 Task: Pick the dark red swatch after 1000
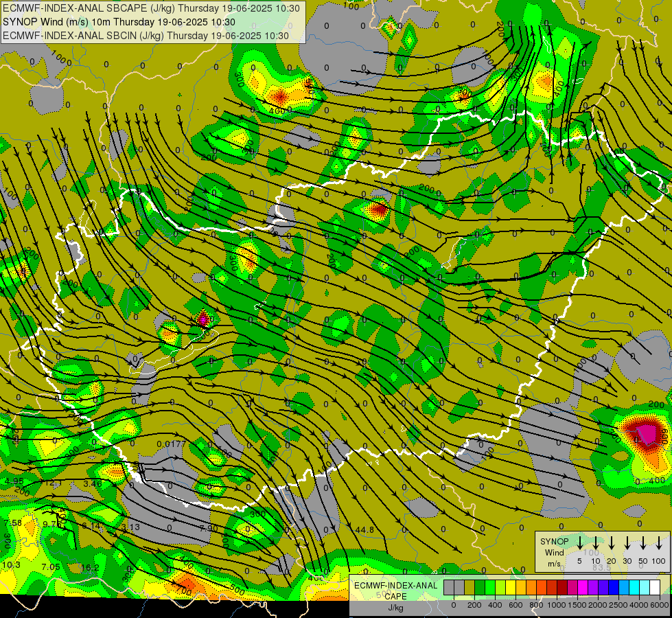pyautogui.click(x=563, y=587)
